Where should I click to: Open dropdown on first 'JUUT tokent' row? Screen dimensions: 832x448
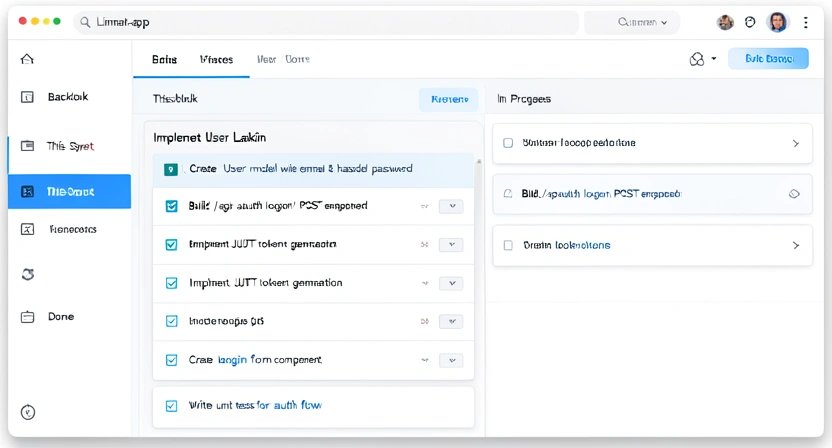click(x=451, y=244)
